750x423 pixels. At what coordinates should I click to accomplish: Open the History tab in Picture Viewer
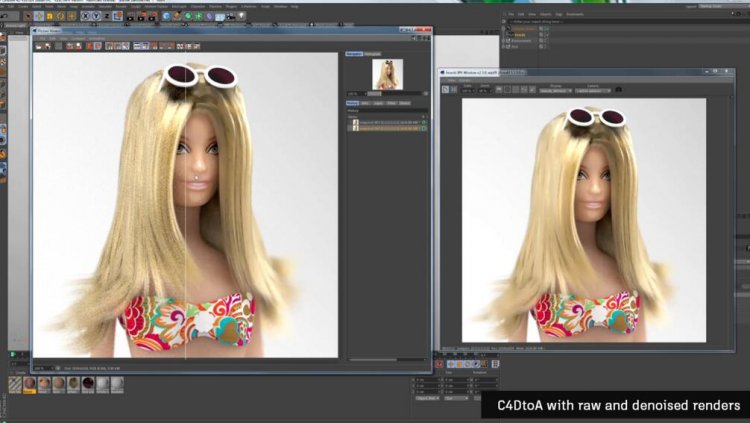353,103
